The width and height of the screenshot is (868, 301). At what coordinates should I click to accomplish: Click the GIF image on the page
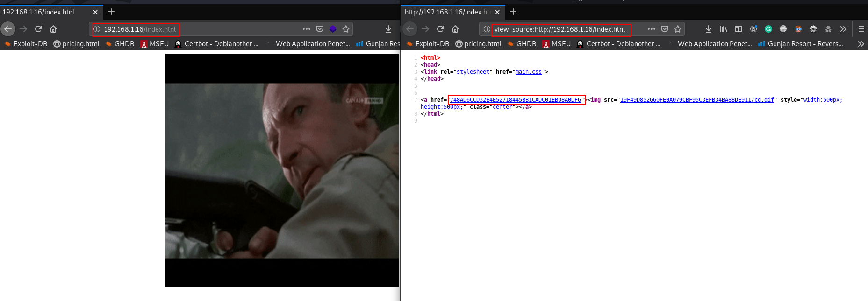282,171
